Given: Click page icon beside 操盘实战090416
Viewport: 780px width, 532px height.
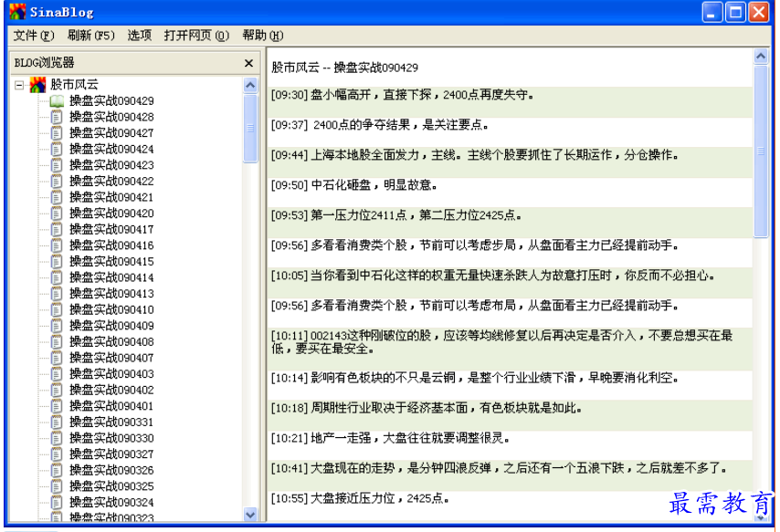Looking at the screenshot, I should [57, 245].
